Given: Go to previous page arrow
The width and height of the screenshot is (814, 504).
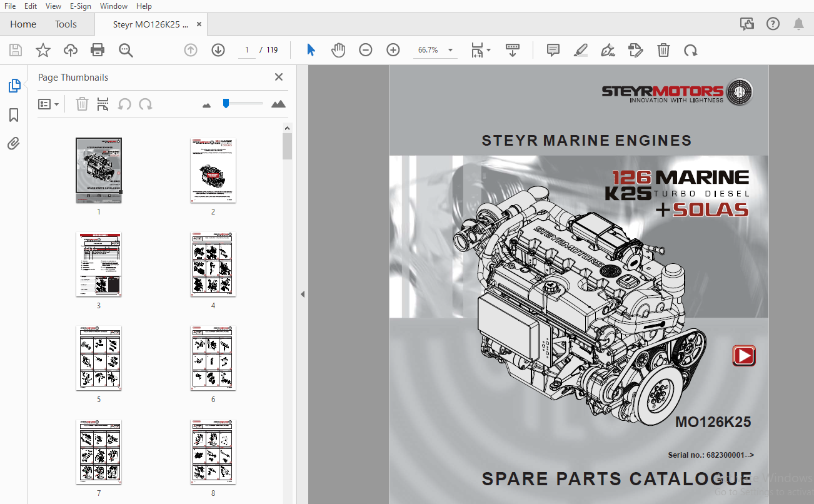Looking at the screenshot, I should click(x=191, y=50).
